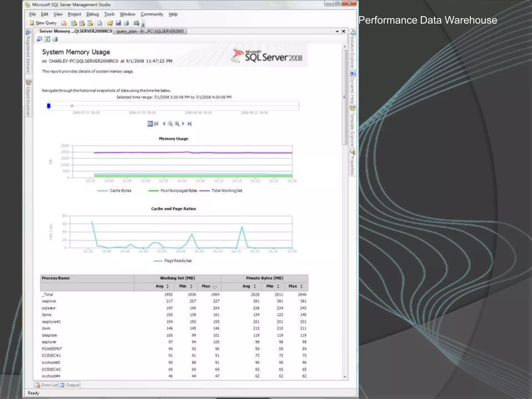
Task: Click the Activity Monitor toolbar icon
Action: pyautogui.click(x=136, y=23)
